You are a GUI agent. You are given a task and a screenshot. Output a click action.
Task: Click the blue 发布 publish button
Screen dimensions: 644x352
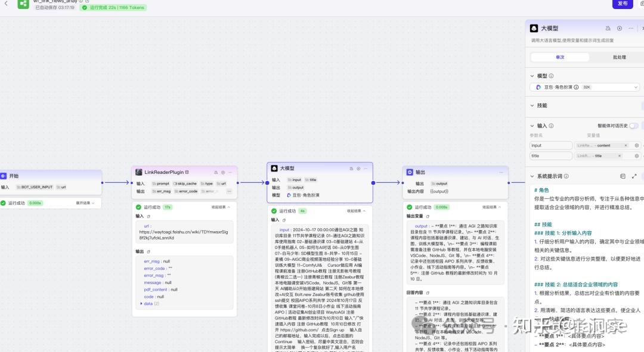coord(622,4)
